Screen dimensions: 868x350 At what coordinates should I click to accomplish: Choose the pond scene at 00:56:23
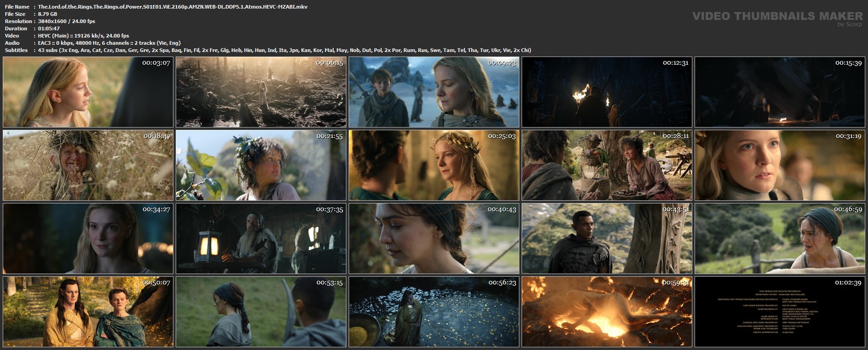[x=434, y=312]
